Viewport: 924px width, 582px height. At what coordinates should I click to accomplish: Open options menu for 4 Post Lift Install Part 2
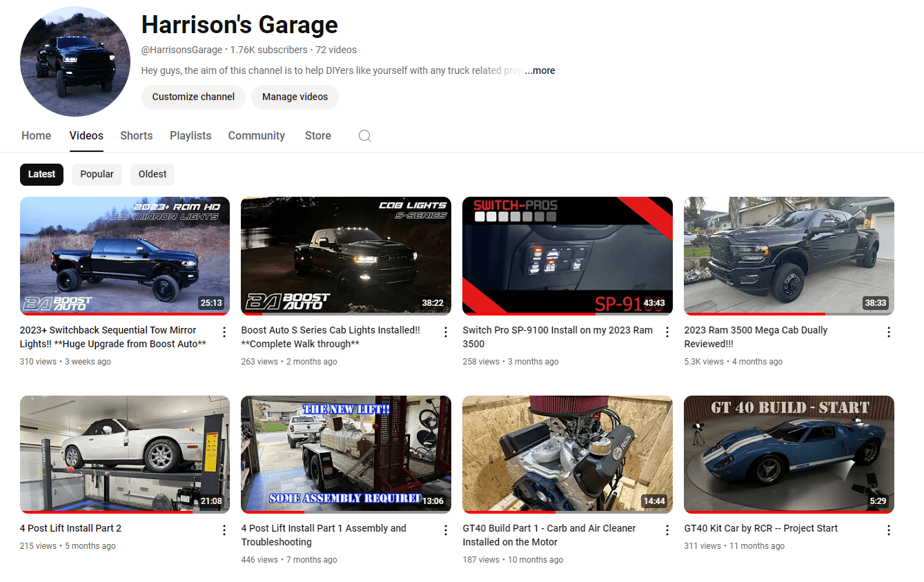(x=224, y=530)
